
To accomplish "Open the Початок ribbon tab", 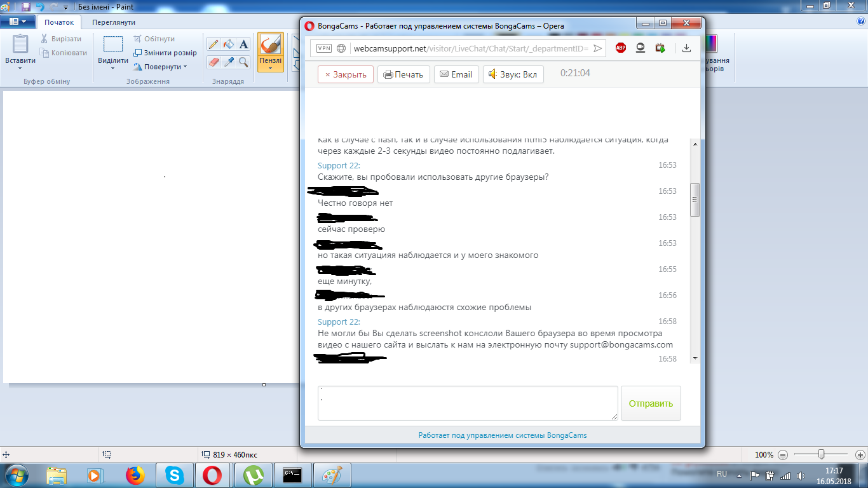I will click(x=58, y=22).
